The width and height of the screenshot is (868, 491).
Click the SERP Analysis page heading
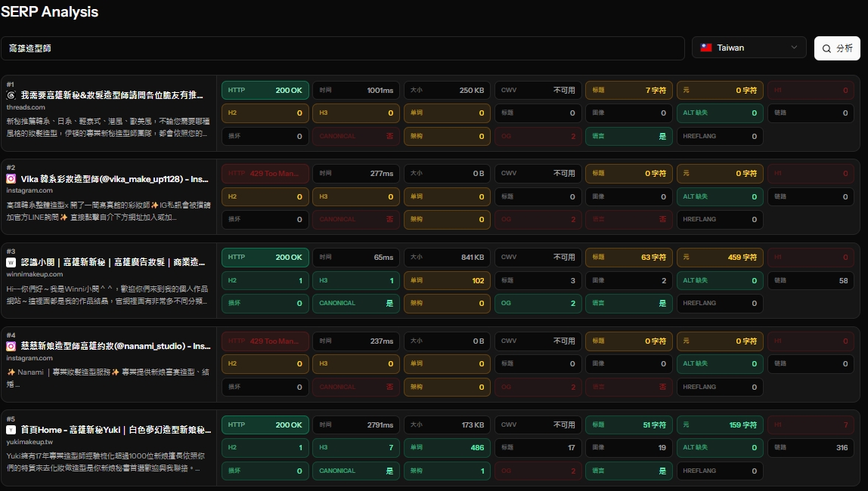[x=49, y=11]
